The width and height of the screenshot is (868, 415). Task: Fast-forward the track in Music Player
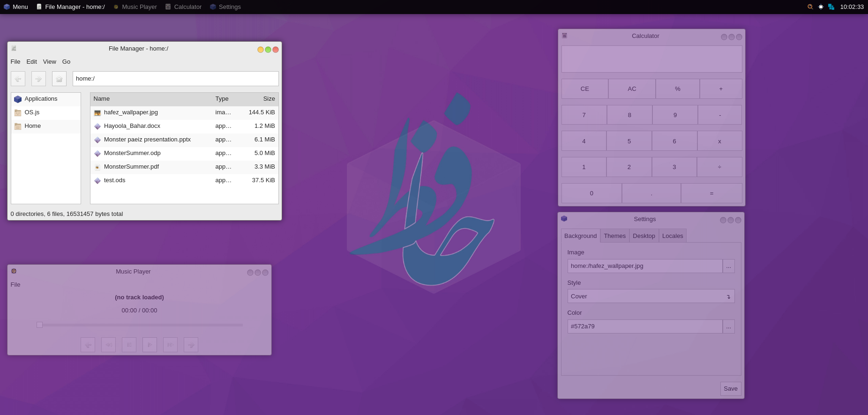coord(170,345)
